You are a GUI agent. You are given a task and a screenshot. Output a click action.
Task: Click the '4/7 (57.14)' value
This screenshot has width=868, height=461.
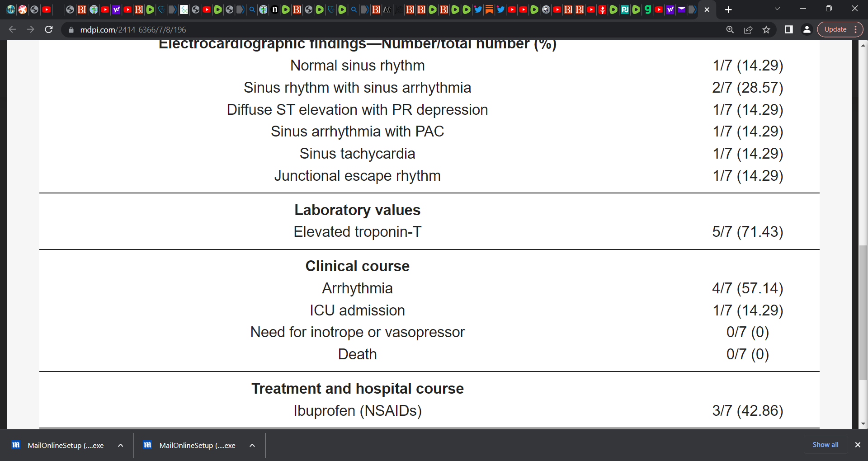(748, 288)
